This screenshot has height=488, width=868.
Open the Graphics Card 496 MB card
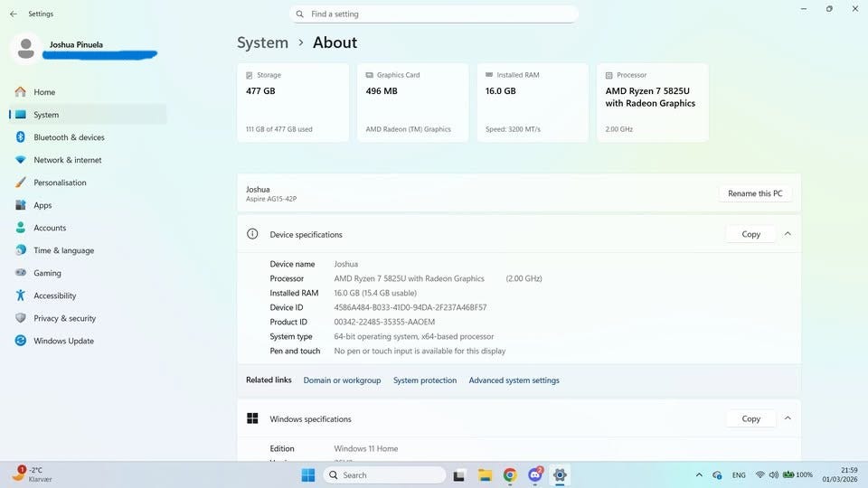coord(412,102)
